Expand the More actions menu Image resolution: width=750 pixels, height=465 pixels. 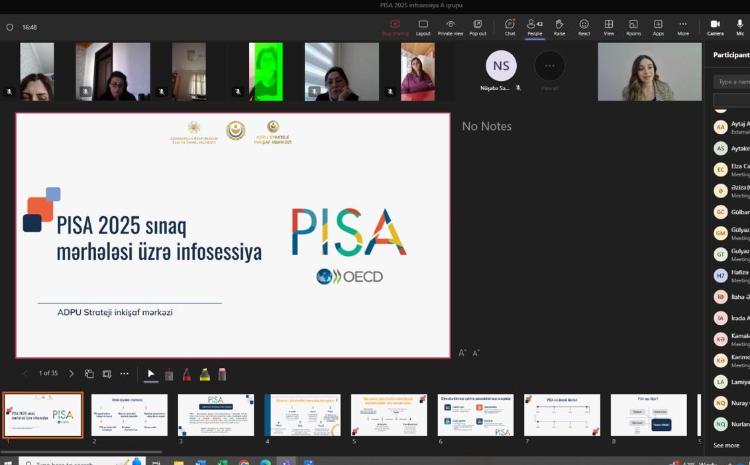click(683, 26)
